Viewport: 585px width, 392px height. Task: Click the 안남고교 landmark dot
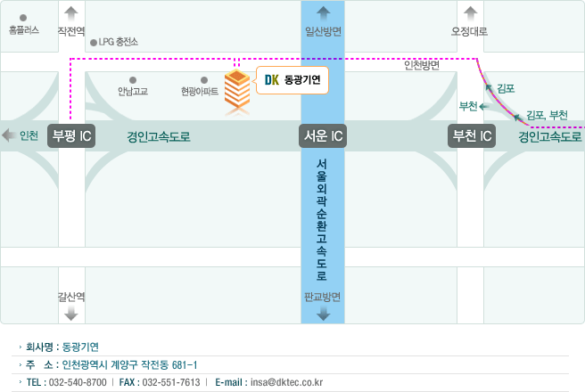click(133, 80)
